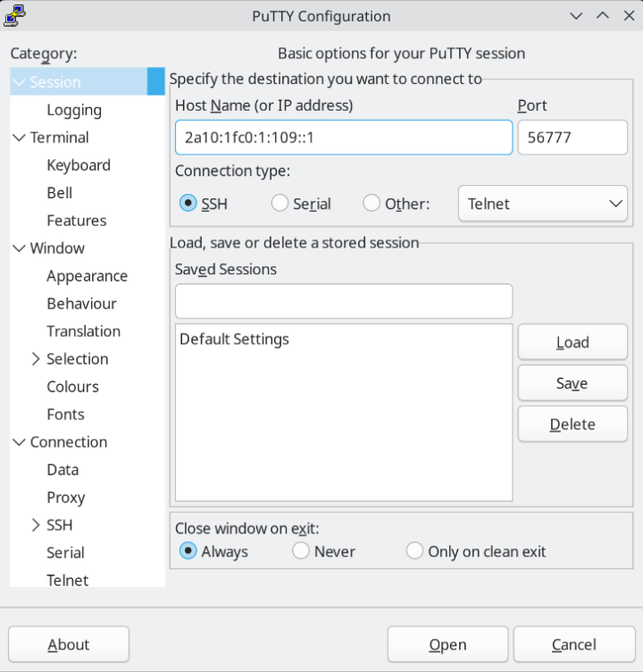
Task: Open the Fonts settings category
Action: tap(65, 415)
